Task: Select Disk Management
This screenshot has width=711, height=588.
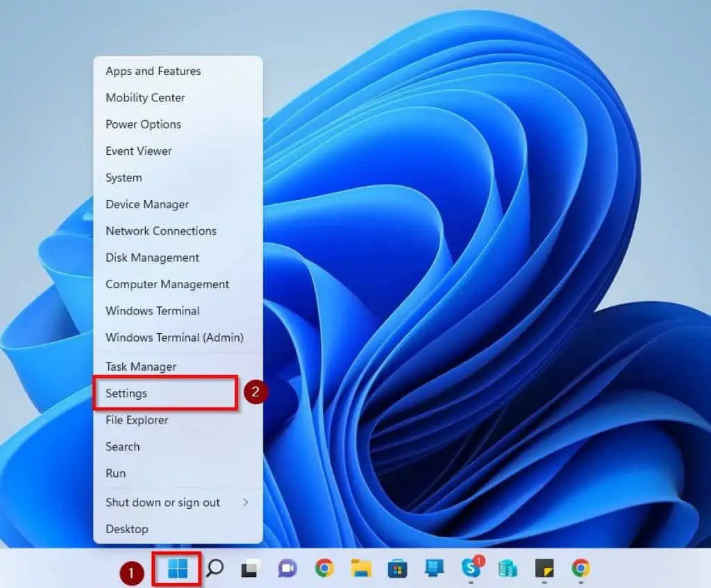Action: click(152, 258)
